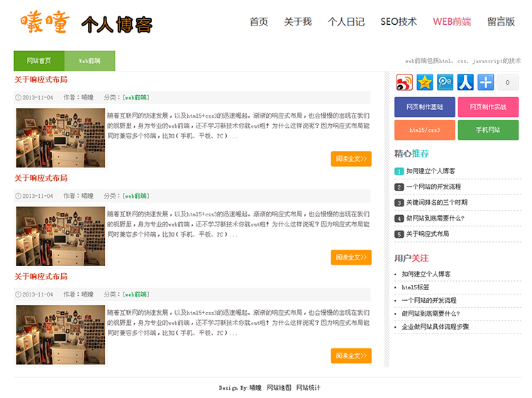Open recommended item 4 做网站到底需要什么?

click(x=436, y=219)
